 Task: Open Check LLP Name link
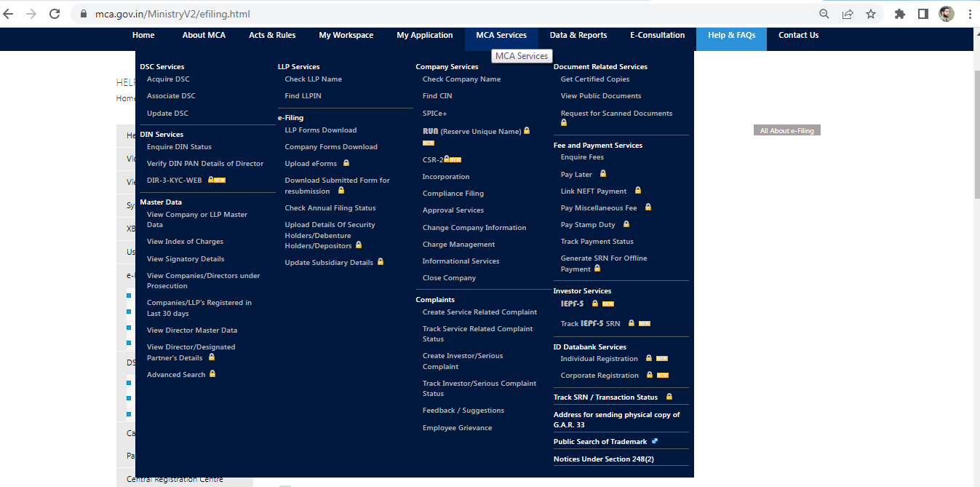click(x=314, y=79)
